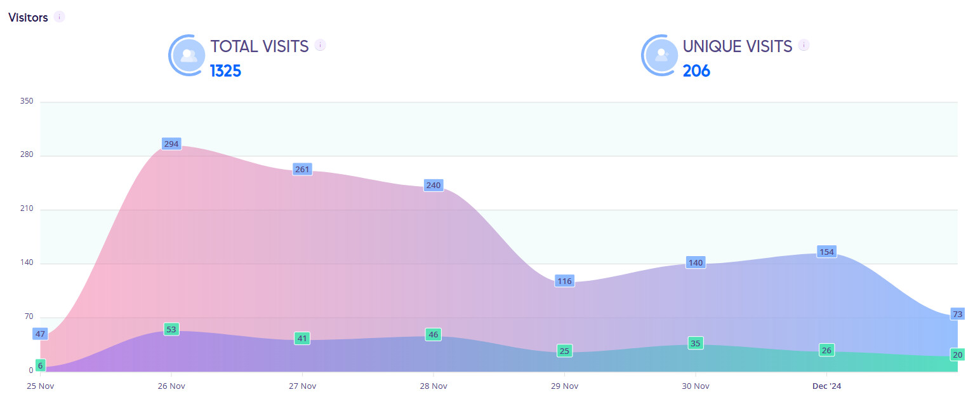
Task: Select the 294 peak data label
Action: tap(171, 144)
